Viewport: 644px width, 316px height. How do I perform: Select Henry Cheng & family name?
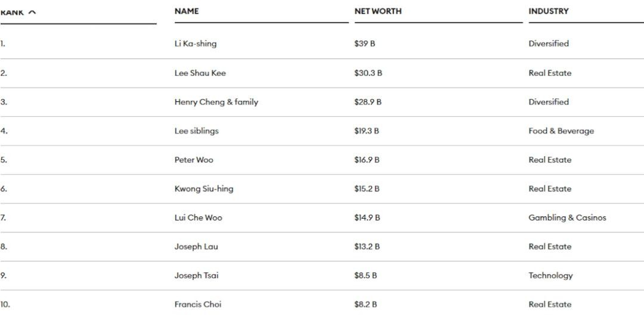click(216, 102)
